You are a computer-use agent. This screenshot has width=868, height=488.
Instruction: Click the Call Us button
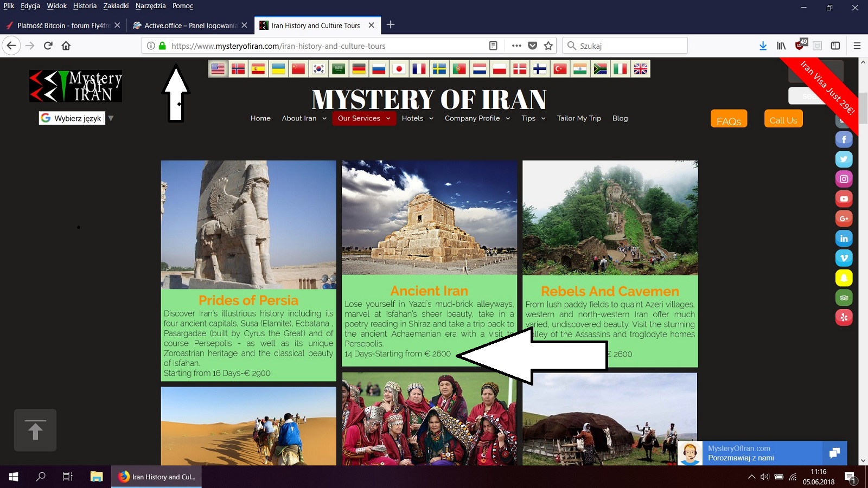(783, 119)
